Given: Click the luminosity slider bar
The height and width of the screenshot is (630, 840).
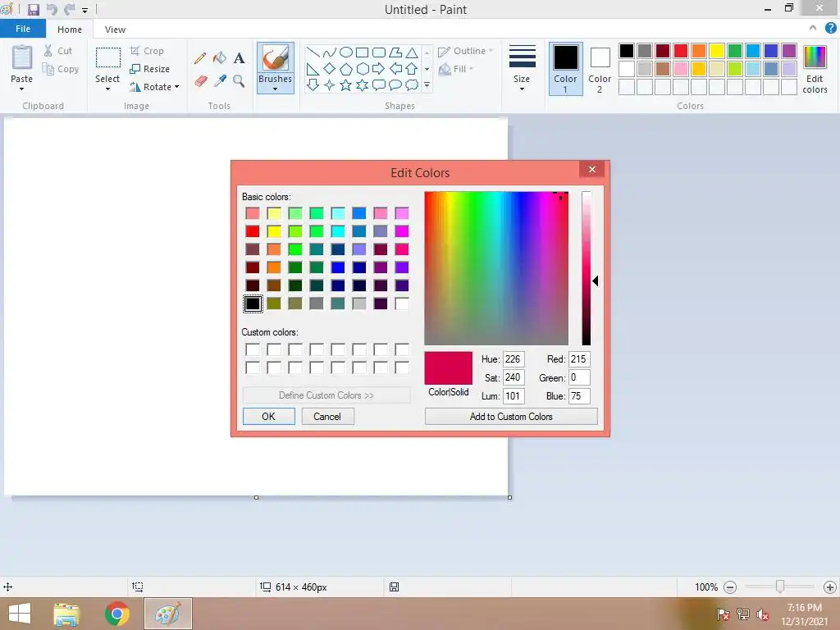Looking at the screenshot, I should (587, 268).
